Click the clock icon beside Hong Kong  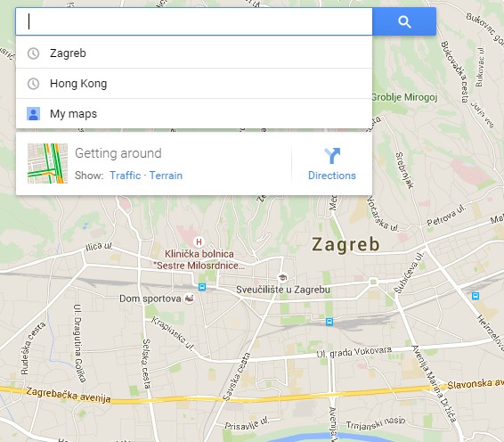tap(34, 84)
